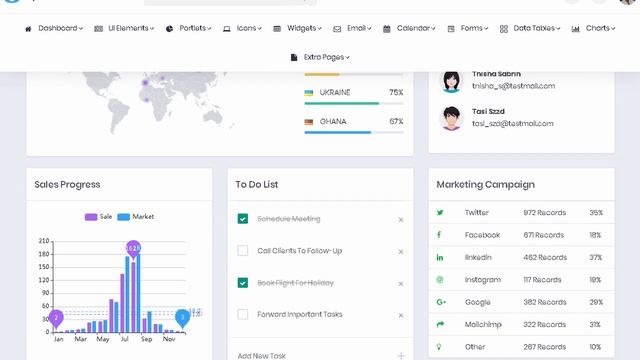
Task: Click the Sales Progress heading
Action: pyautogui.click(x=67, y=184)
